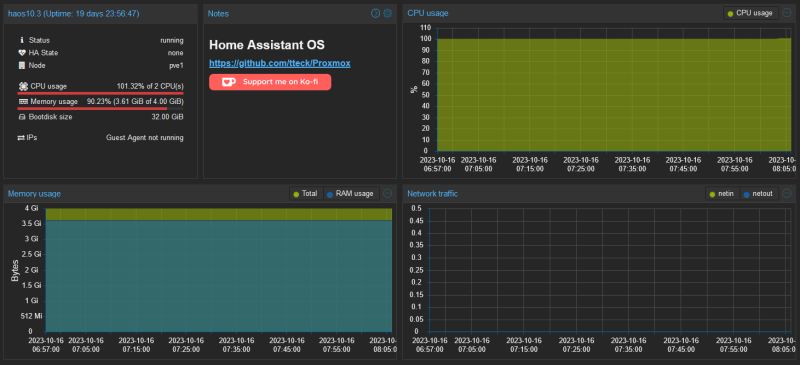This screenshot has width=800, height=365.
Task: Collapse the Network traffic chart panel
Action: [x=787, y=193]
